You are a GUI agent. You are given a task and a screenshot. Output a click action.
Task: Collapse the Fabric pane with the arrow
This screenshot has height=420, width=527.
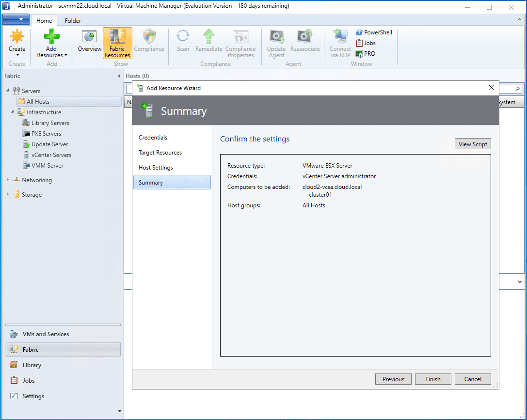click(119, 76)
